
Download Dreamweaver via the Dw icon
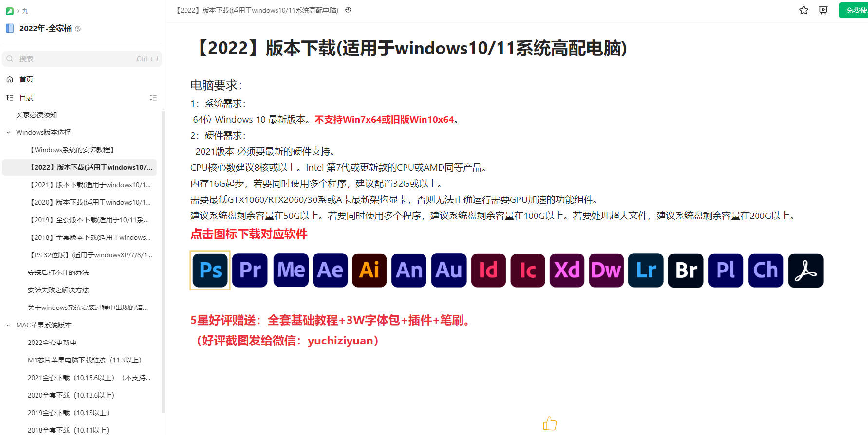(607, 271)
